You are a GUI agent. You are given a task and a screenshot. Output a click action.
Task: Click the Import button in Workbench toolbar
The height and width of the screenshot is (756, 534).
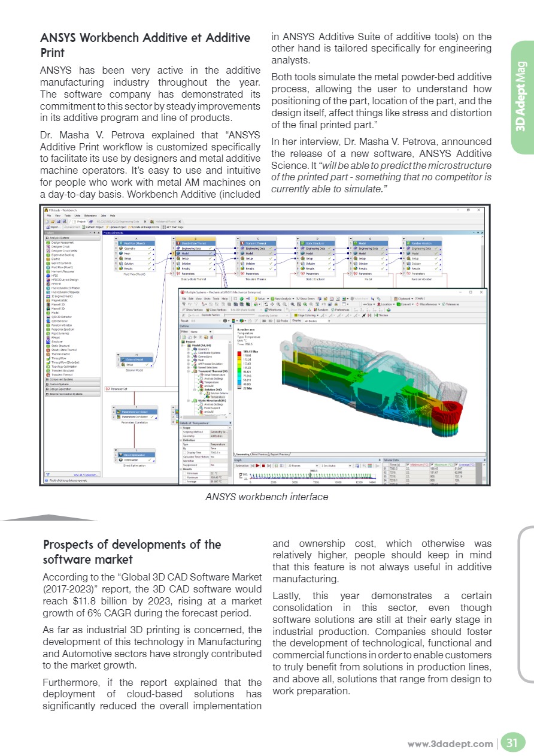54,227
